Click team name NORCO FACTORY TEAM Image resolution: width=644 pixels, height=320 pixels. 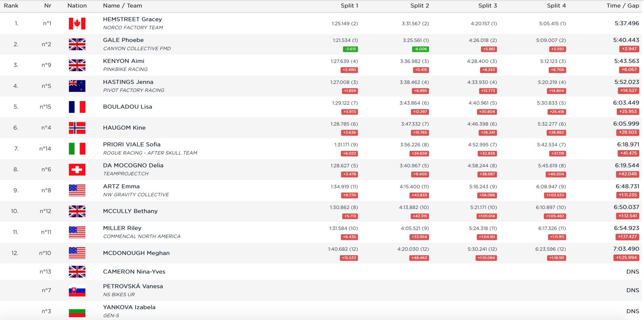tap(133, 28)
